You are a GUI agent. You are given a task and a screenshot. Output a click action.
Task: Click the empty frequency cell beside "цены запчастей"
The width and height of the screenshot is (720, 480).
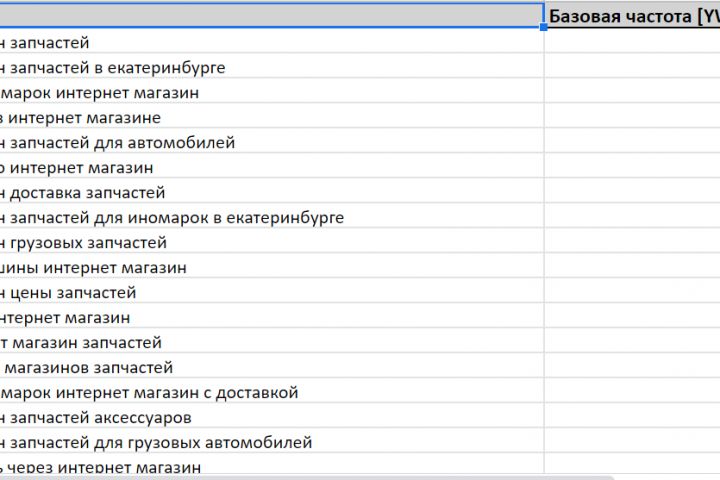(x=632, y=293)
